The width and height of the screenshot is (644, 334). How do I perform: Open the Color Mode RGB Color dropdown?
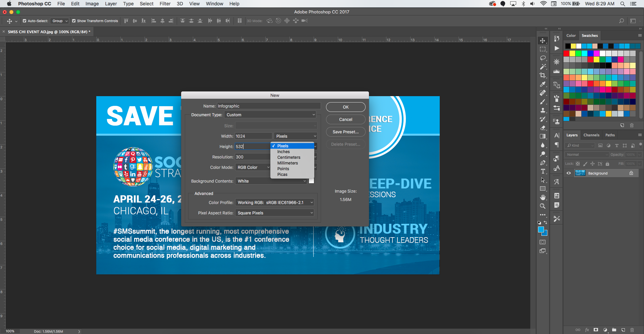point(253,167)
